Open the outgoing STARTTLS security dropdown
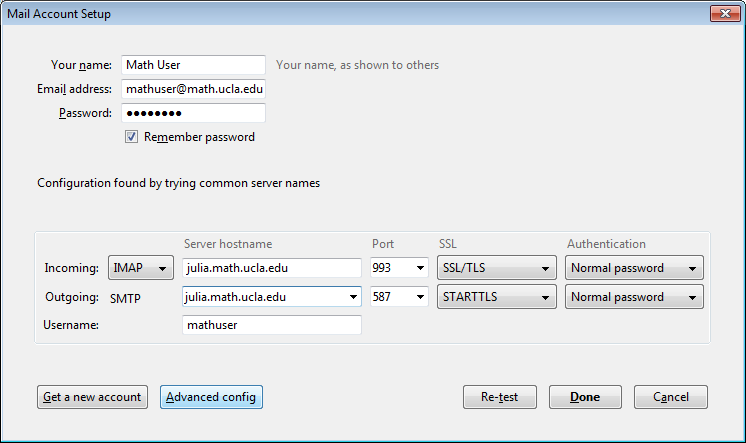746x443 pixels. pyautogui.click(x=497, y=297)
